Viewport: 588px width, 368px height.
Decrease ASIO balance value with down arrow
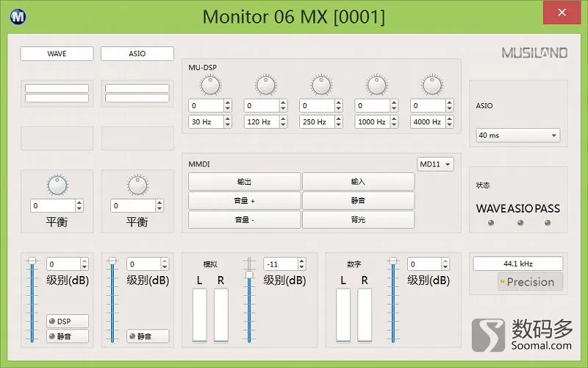[x=159, y=209]
